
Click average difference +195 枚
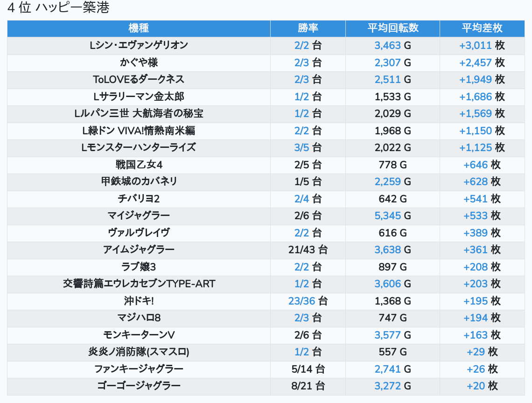482,301
